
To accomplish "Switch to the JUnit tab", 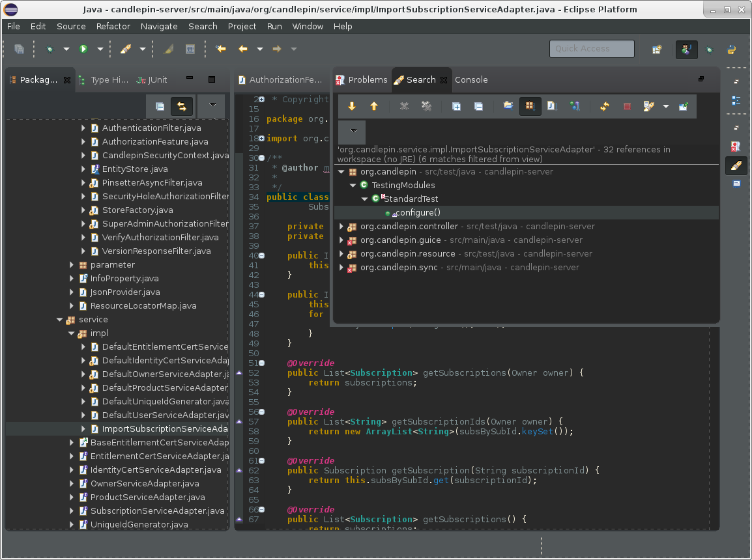I will coord(152,80).
